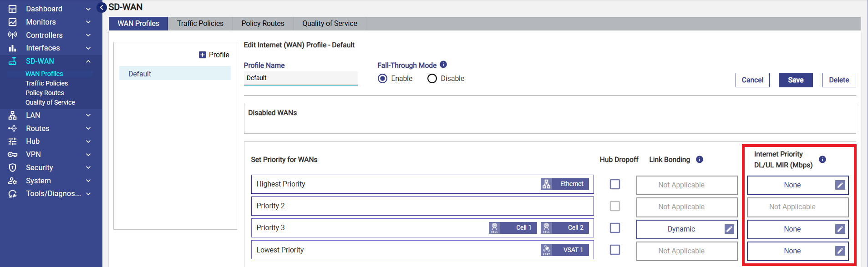
Task: Select the Disable fall-through radio button
Action: point(432,79)
